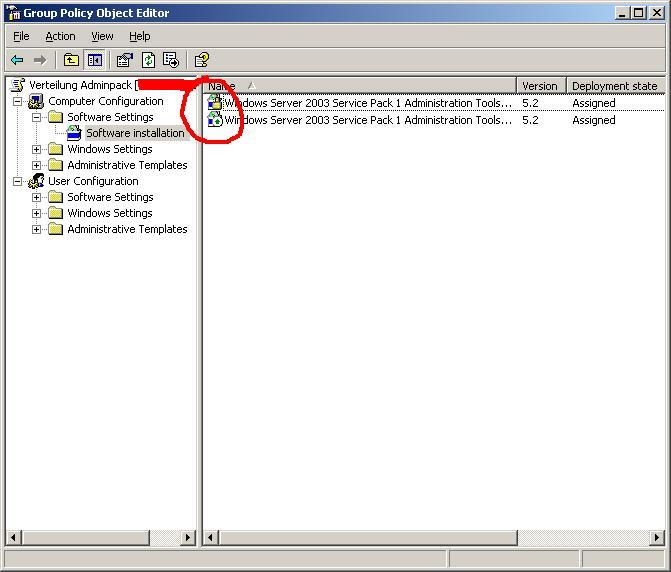Image resolution: width=671 pixels, height=572 pixels.
Task: Expand Windows Settings under Computer Configuration
Action: tap(36, 149)
